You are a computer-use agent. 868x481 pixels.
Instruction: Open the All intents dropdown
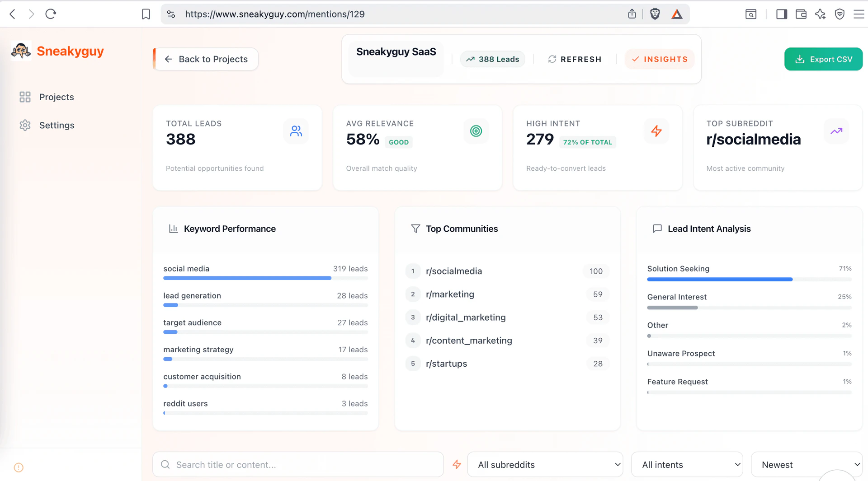pyautogui.click(x=687, y=464)
